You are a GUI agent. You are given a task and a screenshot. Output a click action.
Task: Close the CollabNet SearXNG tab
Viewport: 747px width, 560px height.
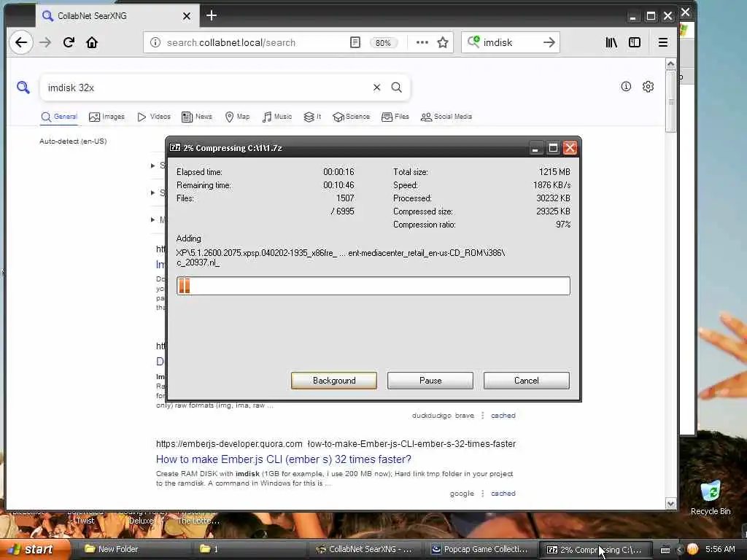click(187, 16)
